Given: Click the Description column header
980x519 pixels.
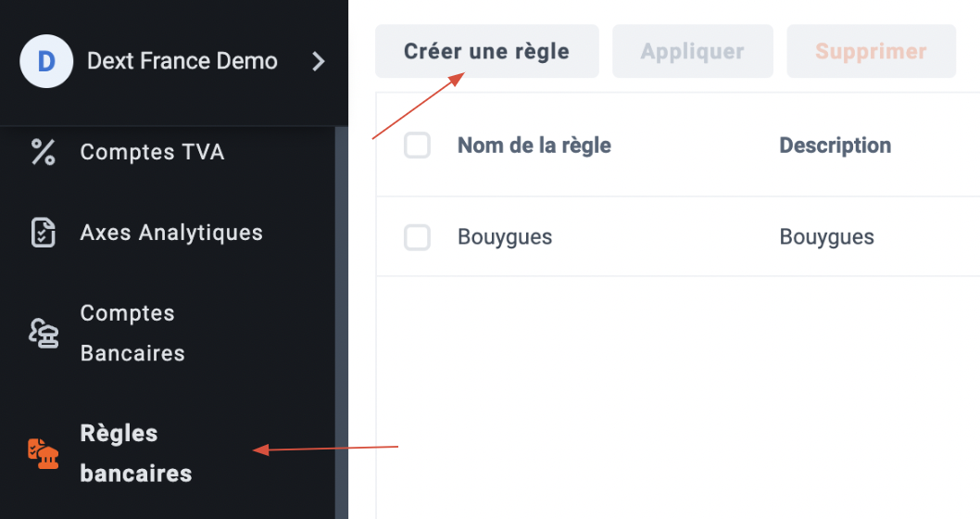Looking at the screenshot, I should pos(835,146).
